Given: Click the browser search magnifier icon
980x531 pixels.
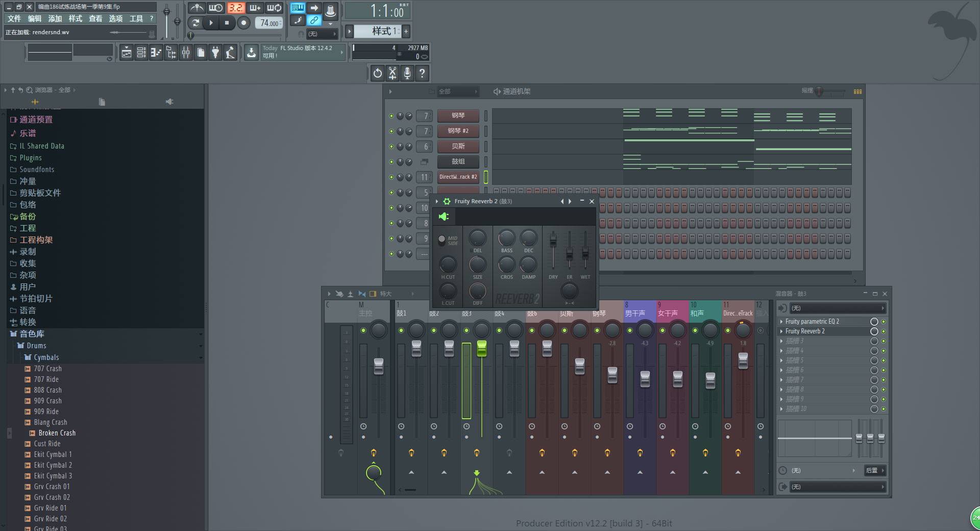Looking at the screenshot, I should (x=29, y=90).
